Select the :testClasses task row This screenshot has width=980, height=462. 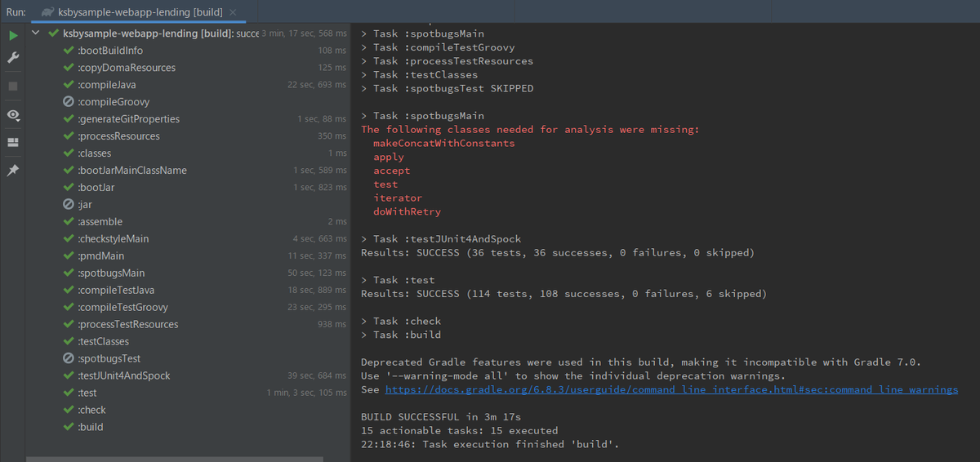click(x=189, y=342)
